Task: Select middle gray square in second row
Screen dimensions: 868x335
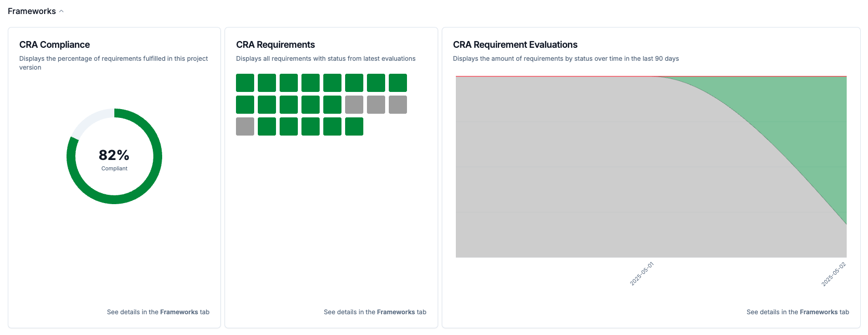Action: click(x=376, y=105)
